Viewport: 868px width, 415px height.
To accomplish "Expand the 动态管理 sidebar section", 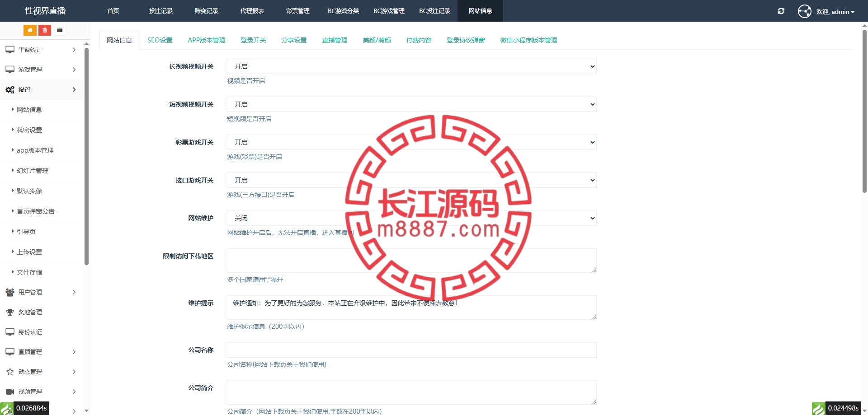I will 42,372.
